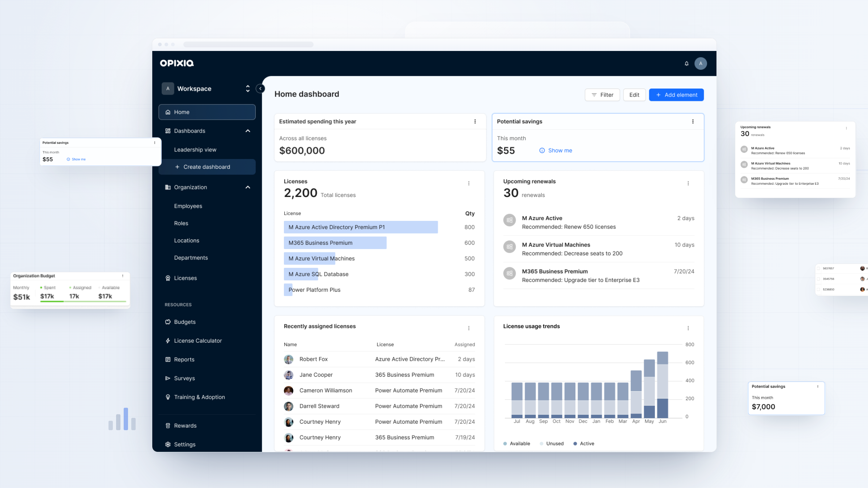Click the notification bell icon
868x488 pixels.
click(686, 64)
